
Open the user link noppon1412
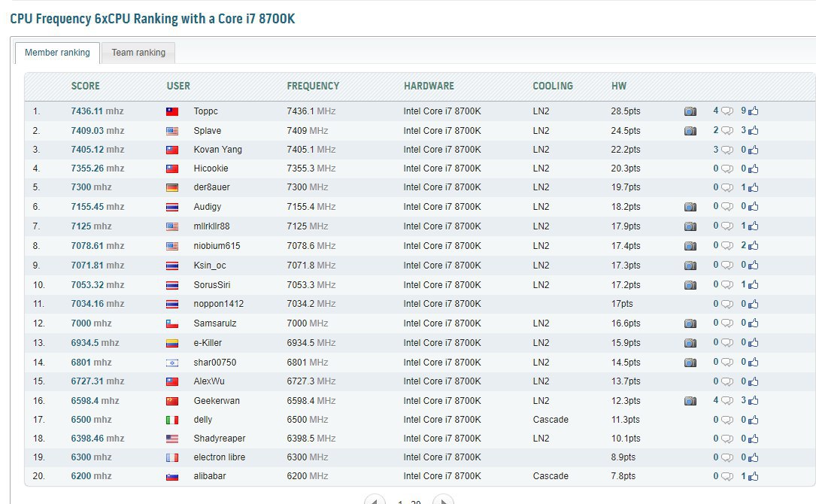coord(219,304)
